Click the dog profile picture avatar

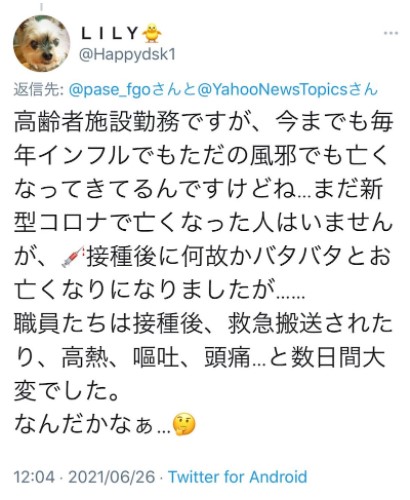point(42,43)
